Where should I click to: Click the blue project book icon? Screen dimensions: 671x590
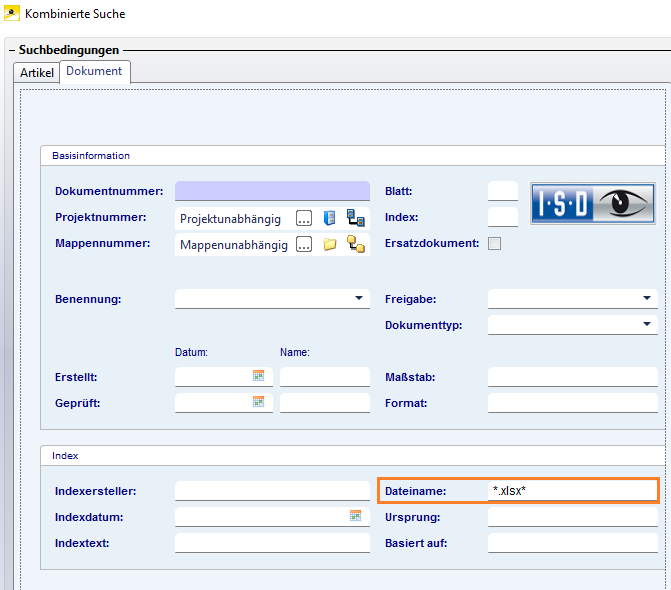point(329,218)
